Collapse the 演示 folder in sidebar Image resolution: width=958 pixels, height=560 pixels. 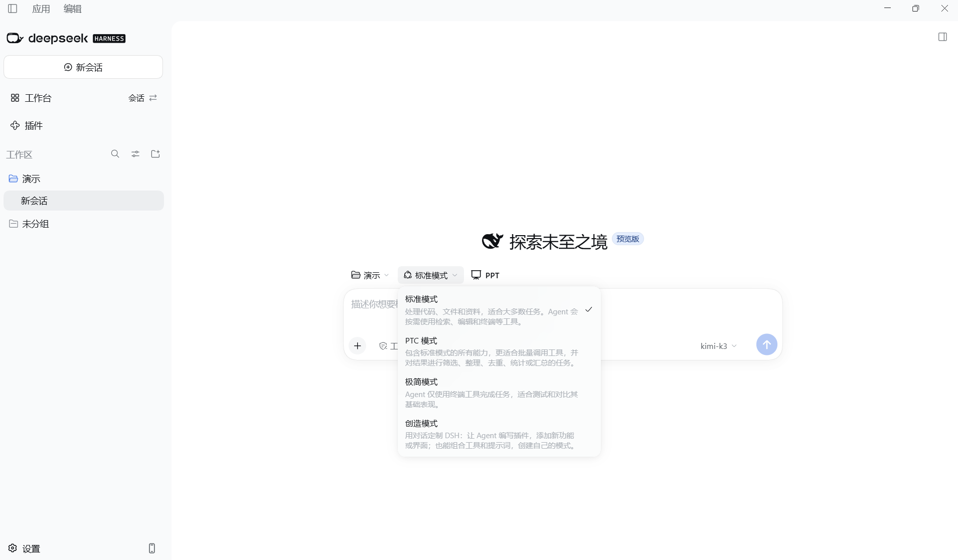[25, 178]
